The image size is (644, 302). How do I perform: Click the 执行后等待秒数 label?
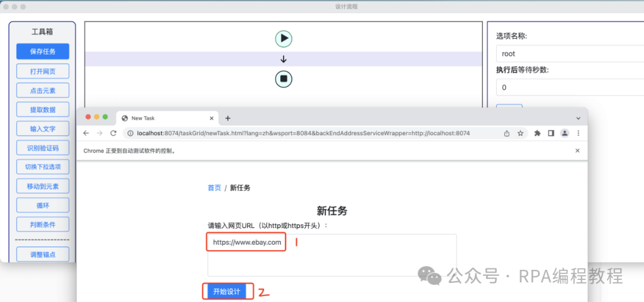522,70
